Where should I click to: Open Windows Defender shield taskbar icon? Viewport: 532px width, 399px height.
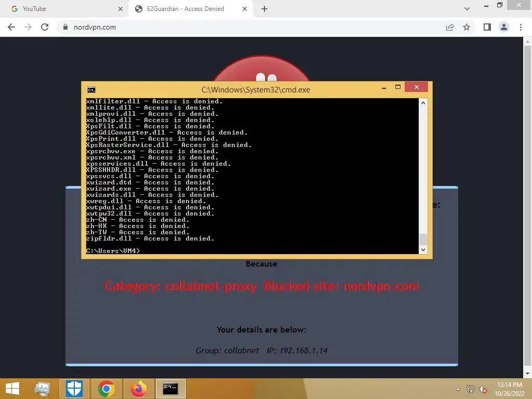tap(74, 389)
